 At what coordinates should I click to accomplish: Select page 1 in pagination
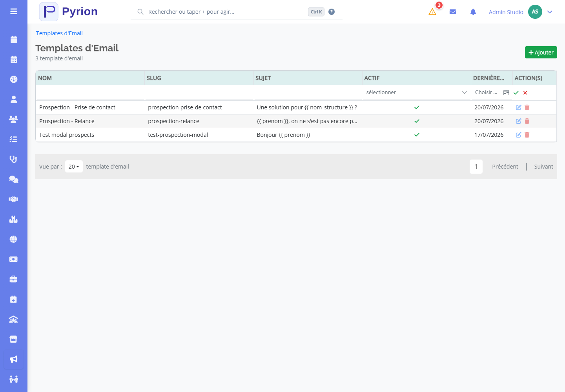(476, 167)
